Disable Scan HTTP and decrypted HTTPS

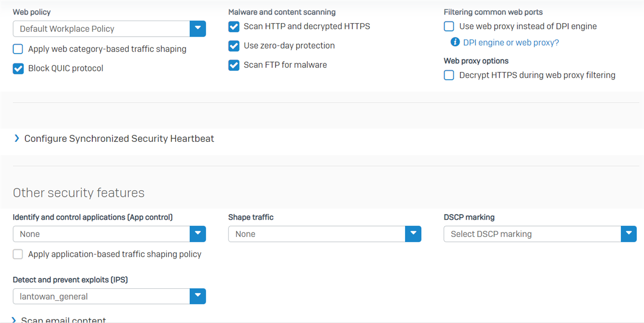pos(234,27)
